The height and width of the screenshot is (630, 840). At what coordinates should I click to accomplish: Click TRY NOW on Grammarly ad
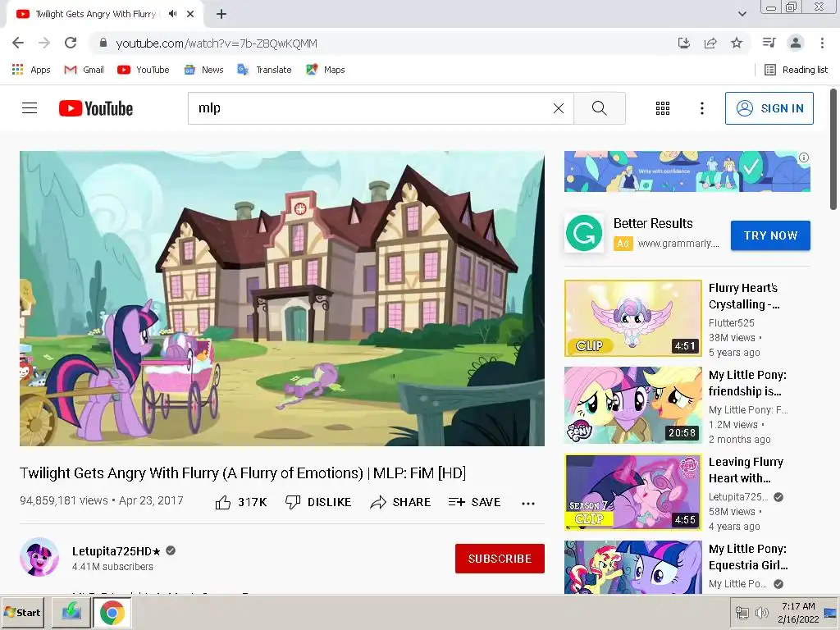pyautogui.click(x=770, y=235)
